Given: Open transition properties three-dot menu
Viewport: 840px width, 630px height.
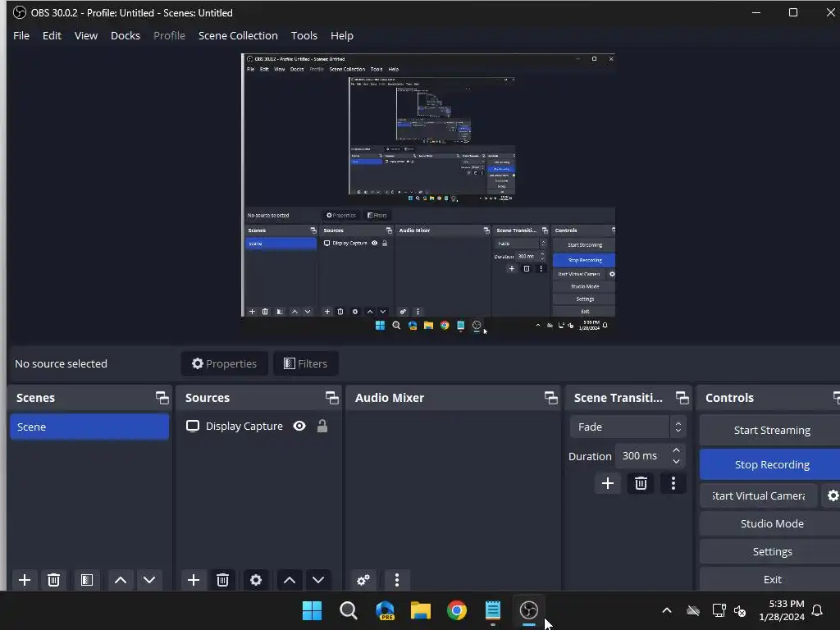Looking at the screenshot, I should coord(673,484).
